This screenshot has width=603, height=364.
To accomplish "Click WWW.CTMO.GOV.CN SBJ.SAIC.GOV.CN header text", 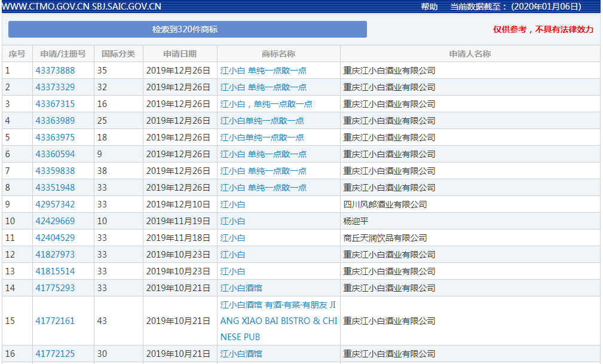I will [x=81, y=7].
